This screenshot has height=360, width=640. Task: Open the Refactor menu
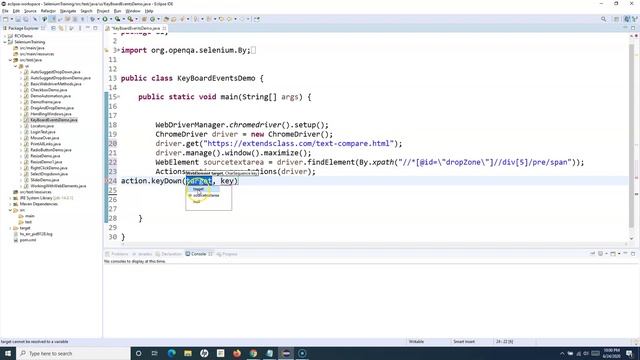[x=48, y=11]
